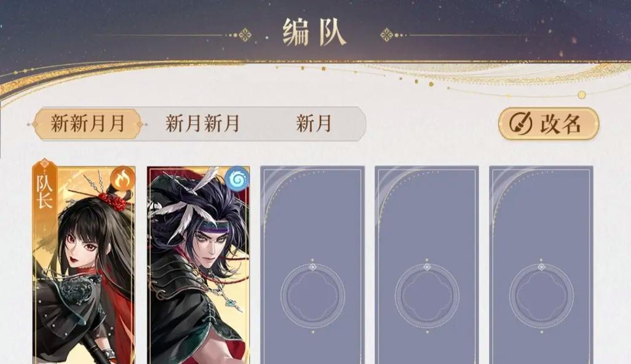Click the 编队 title heading
The width and height of the screenshot is (631, 364).
(x=314, y=33)
